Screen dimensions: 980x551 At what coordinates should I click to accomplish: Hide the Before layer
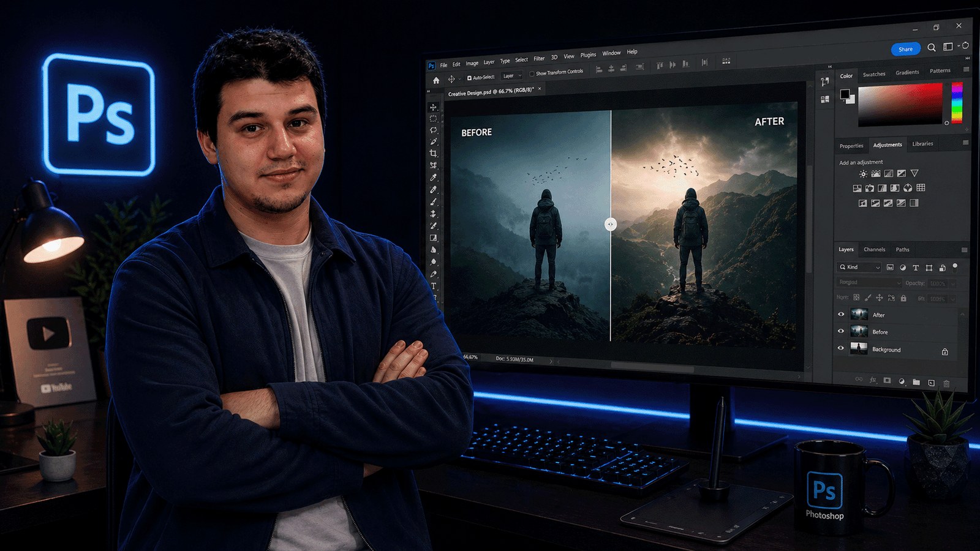click(841, 331)
